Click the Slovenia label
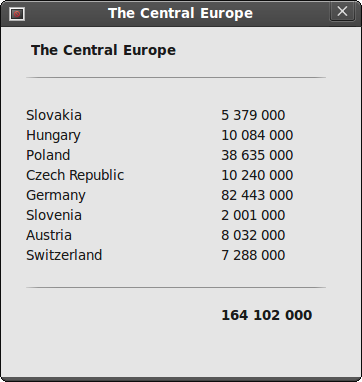362x382 pixels. tap(54, 215)
